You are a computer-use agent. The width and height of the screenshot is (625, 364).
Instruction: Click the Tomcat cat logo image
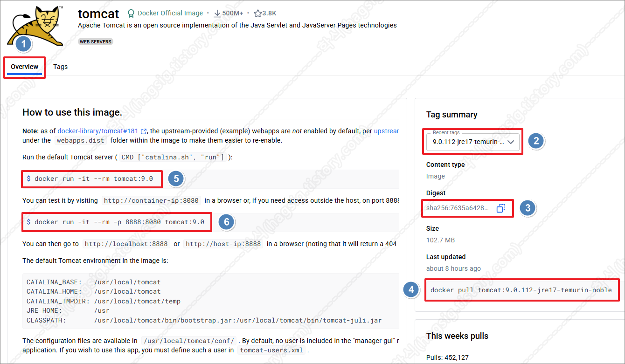[35, 27]
